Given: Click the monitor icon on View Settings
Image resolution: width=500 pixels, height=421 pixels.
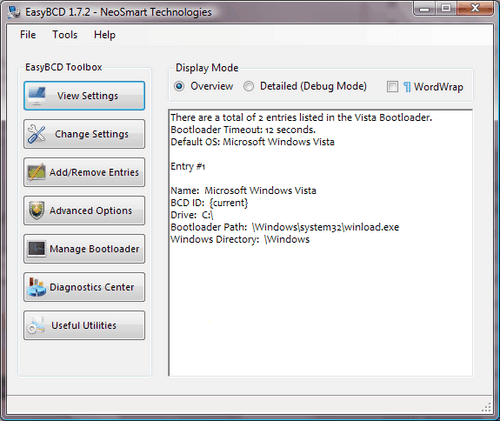Looking at the screenshot, I should click(x=37, y=96).
